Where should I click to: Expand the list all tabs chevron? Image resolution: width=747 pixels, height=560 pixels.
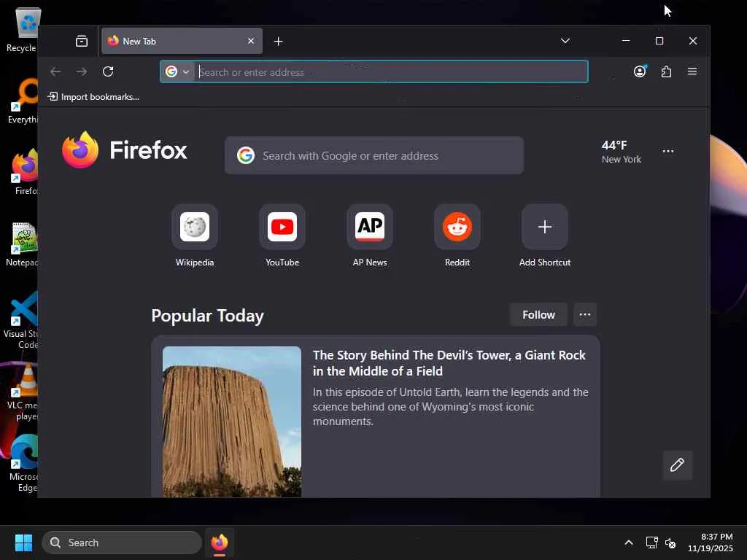565,41
